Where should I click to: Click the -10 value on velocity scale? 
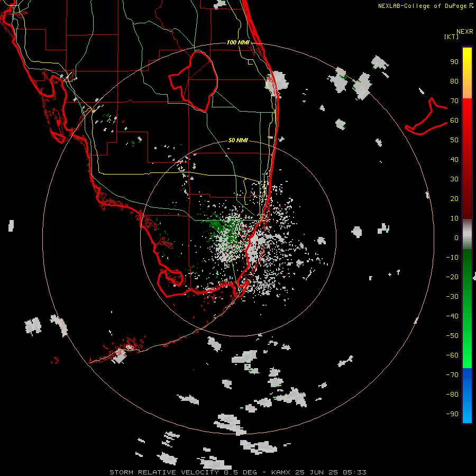(x=452, y=258)
